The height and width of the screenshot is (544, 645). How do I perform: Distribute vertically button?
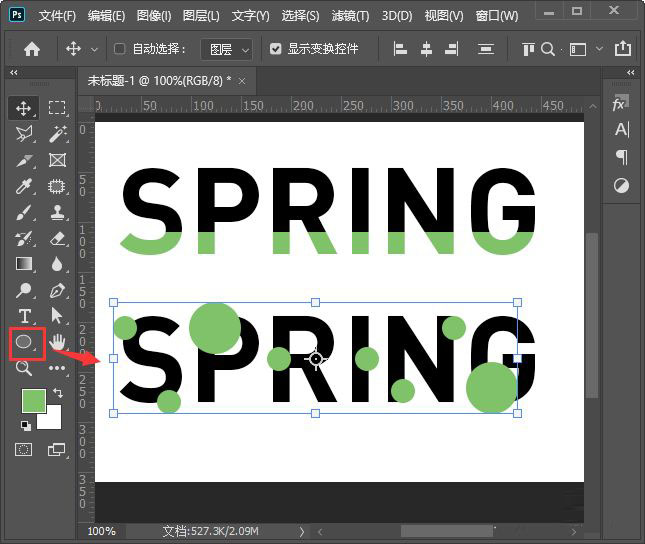486,49
